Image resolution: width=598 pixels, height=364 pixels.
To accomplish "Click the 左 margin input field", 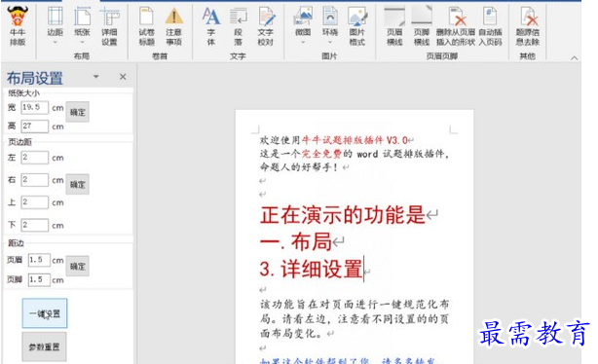I will tap(35, 158).
